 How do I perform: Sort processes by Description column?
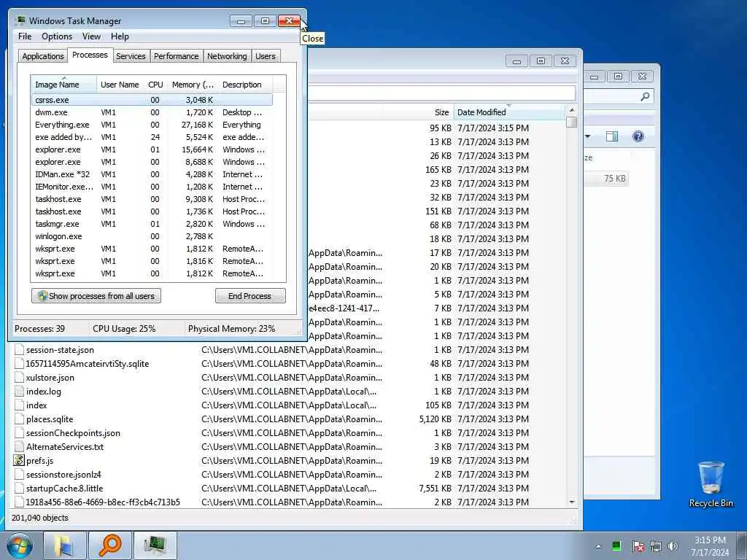pos(245,85)
